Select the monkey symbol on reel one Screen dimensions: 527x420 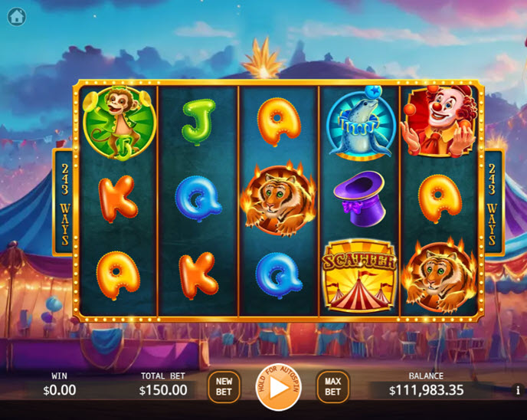(x=119, y=123)
